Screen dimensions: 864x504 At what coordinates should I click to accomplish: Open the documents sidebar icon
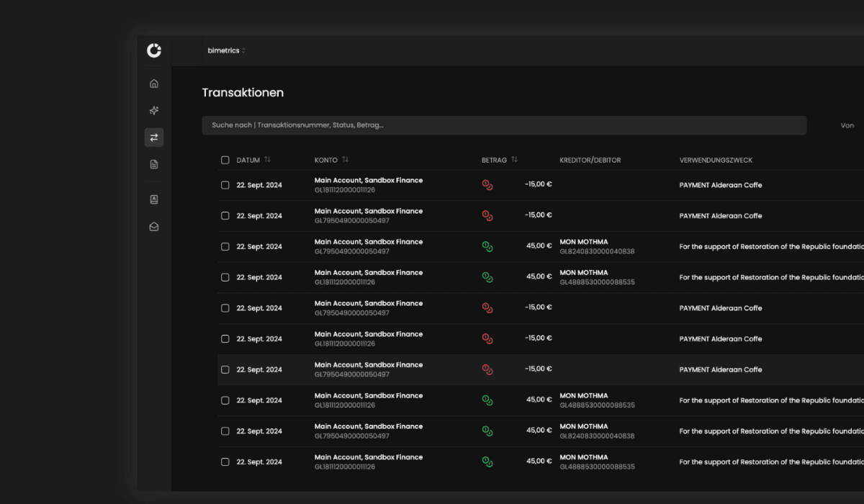tap(153, 165)
